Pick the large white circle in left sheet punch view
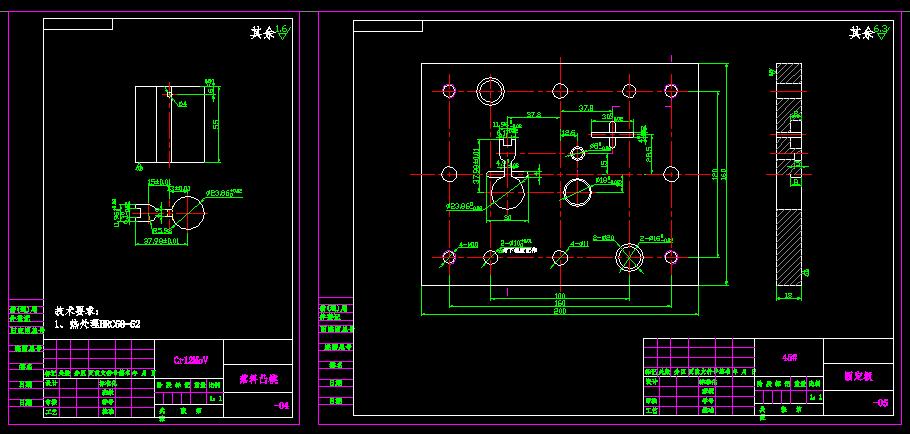 click(x=189, y=213)
